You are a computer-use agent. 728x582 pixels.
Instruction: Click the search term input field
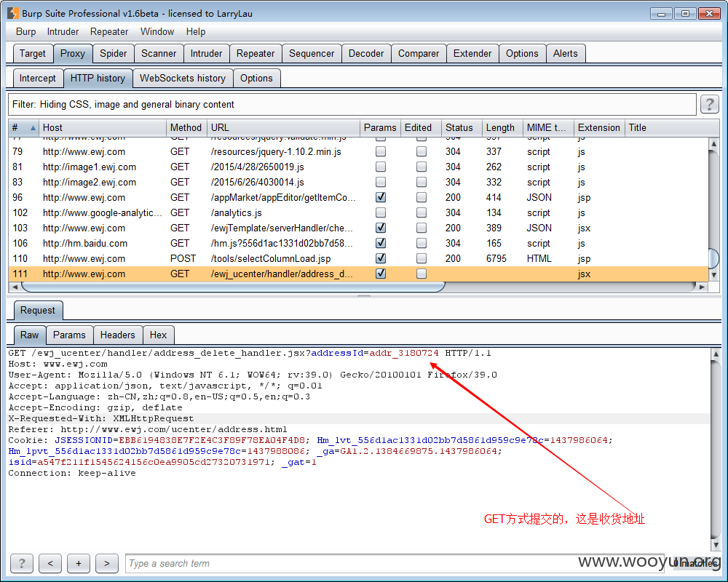click(395, 563)
